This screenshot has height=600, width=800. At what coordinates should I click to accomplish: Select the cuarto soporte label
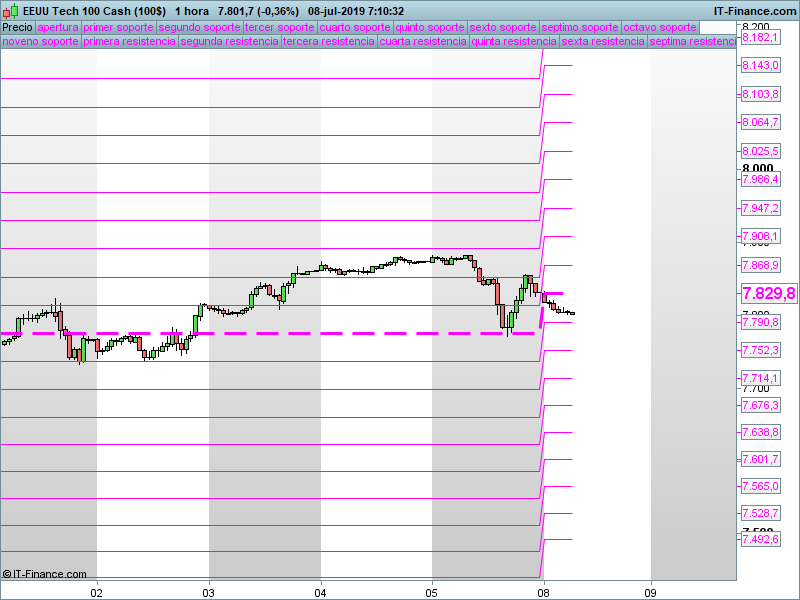pyautogui.click(x=355, y=28)
